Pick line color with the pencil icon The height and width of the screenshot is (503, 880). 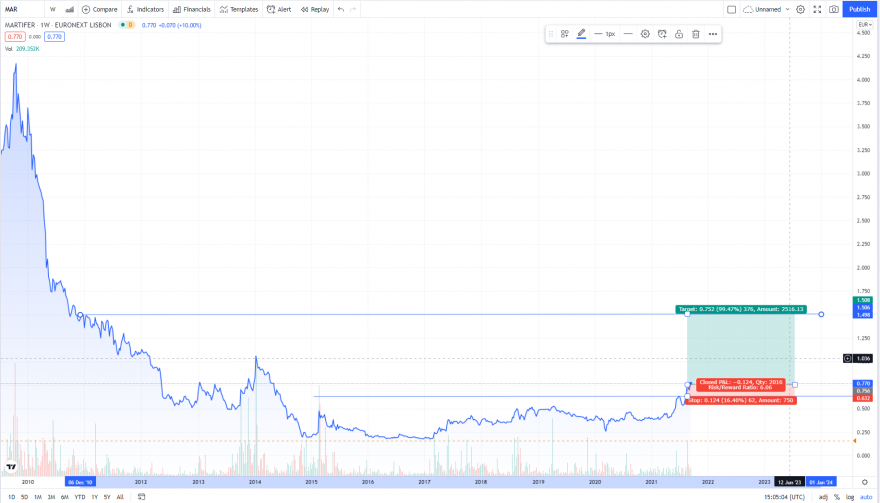(x=581, y=34)
